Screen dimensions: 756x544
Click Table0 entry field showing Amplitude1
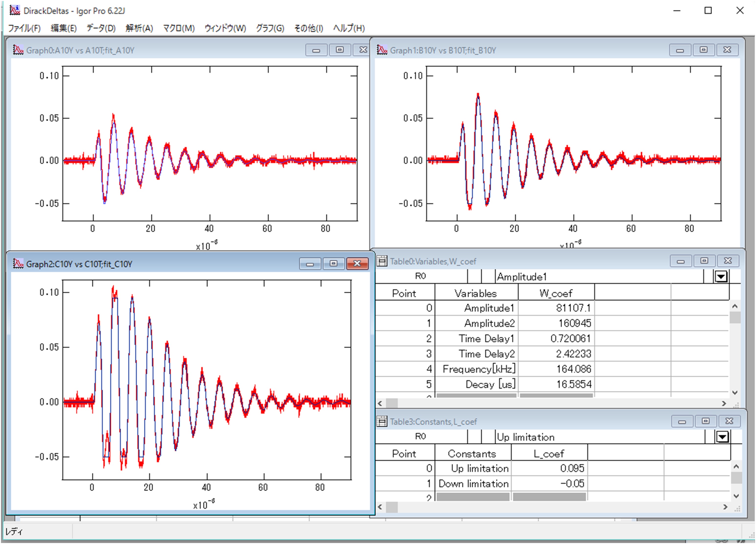coord(599,276)
